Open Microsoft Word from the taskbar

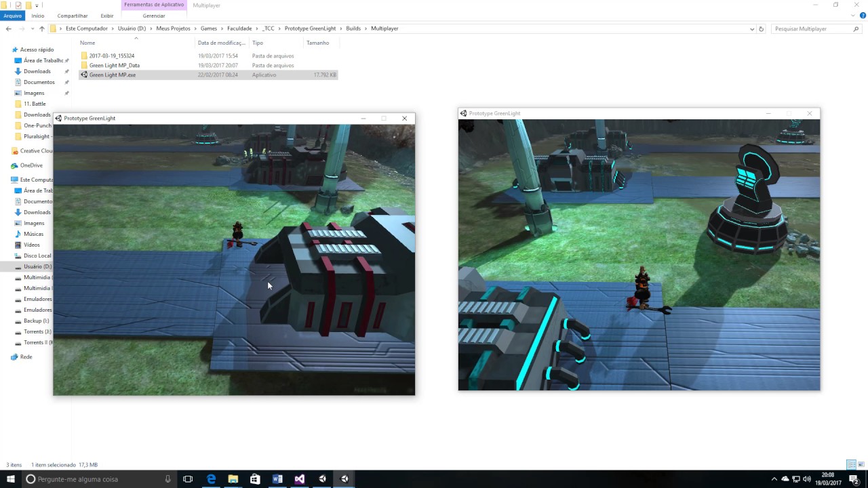click(x=277, y=479)
